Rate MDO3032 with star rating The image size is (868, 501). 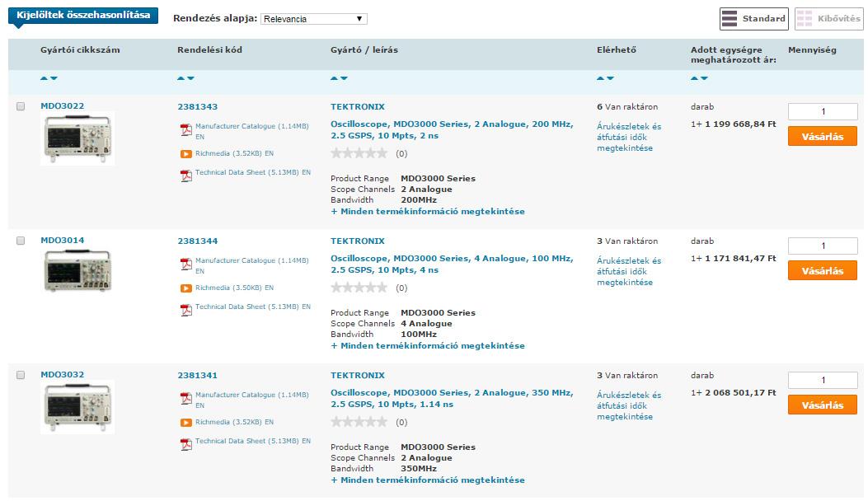point(359,423)
